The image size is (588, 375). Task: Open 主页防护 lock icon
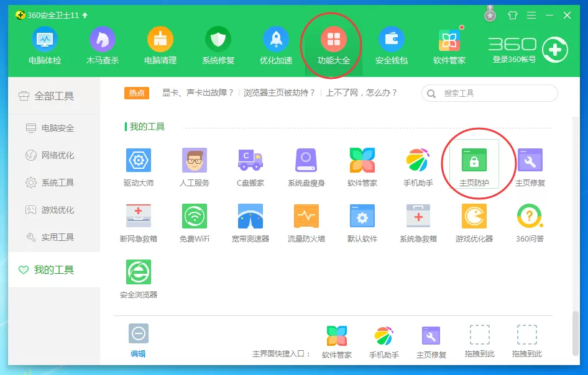point(474,160)
